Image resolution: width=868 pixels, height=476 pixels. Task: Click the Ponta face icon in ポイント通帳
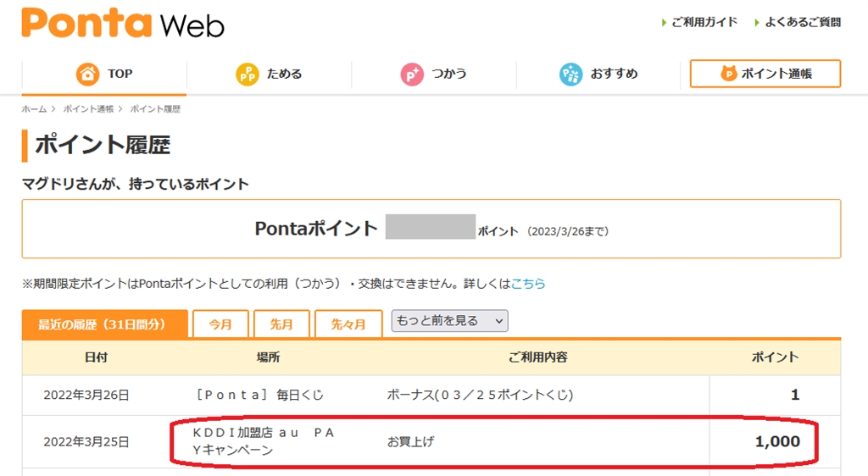tap(728, 73)
